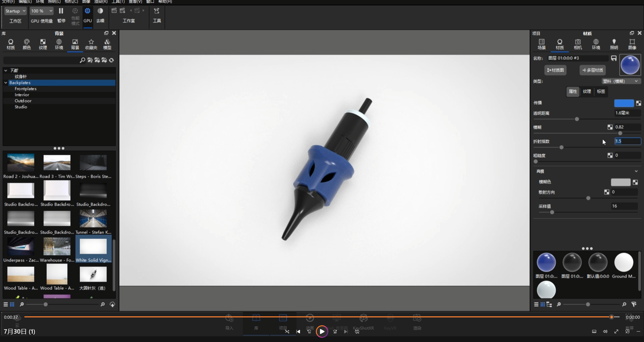Pause the real-time render (暂停)

61,15
